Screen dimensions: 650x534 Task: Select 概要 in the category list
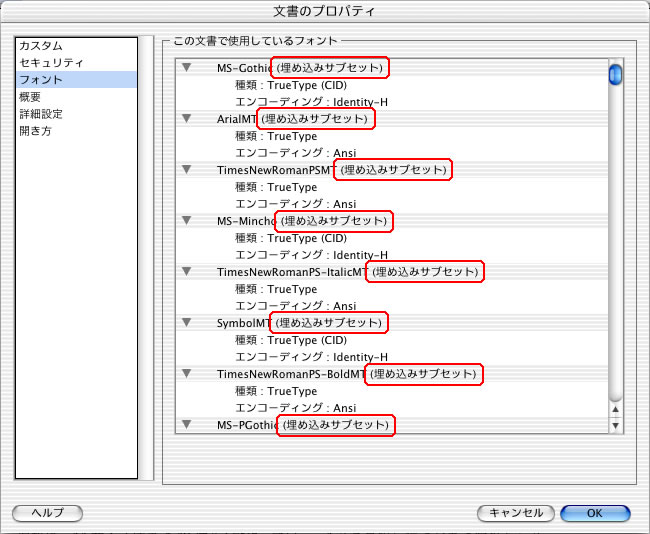(x=76, y=97)
